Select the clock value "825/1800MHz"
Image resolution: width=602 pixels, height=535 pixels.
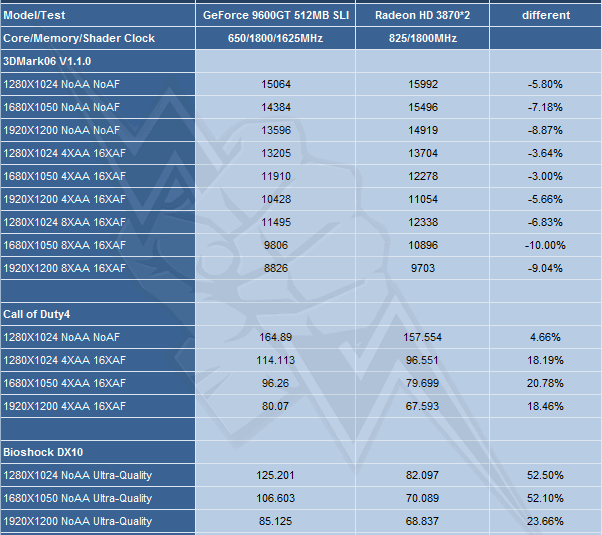point(422,38)
